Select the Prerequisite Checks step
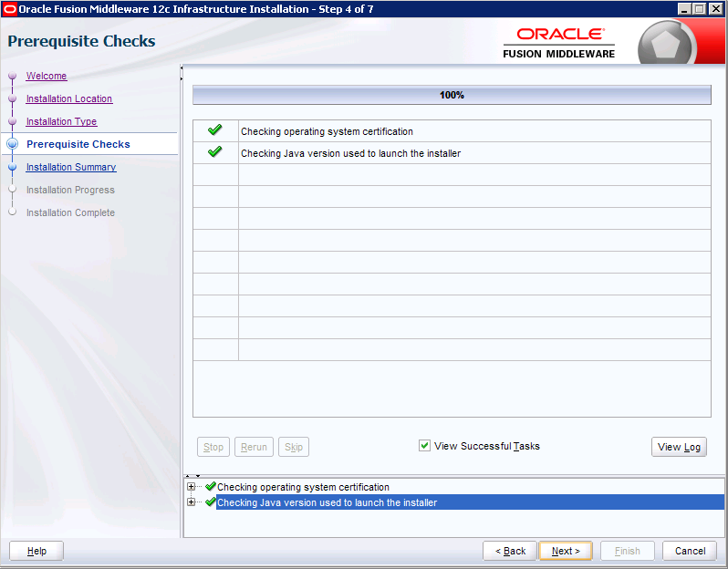This screenshot has width=728, height=569. click(78, 144)
